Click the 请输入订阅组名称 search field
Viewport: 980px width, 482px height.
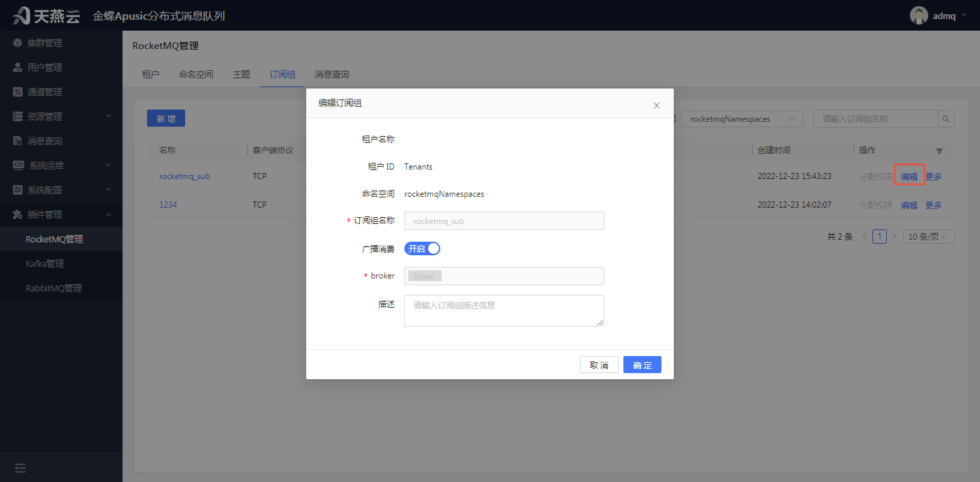coord(875,118)
